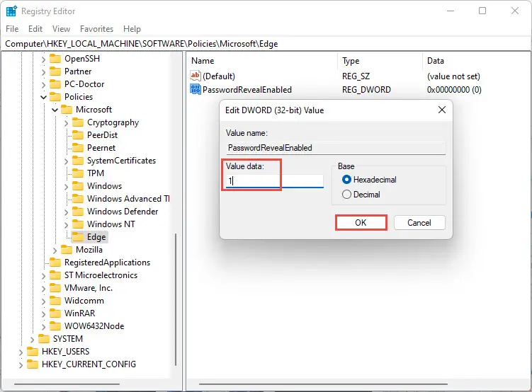The image size is (532, 392).
Task: Click the Peernet folder icon
Action: pyautogui.click(x=78, y=148)
